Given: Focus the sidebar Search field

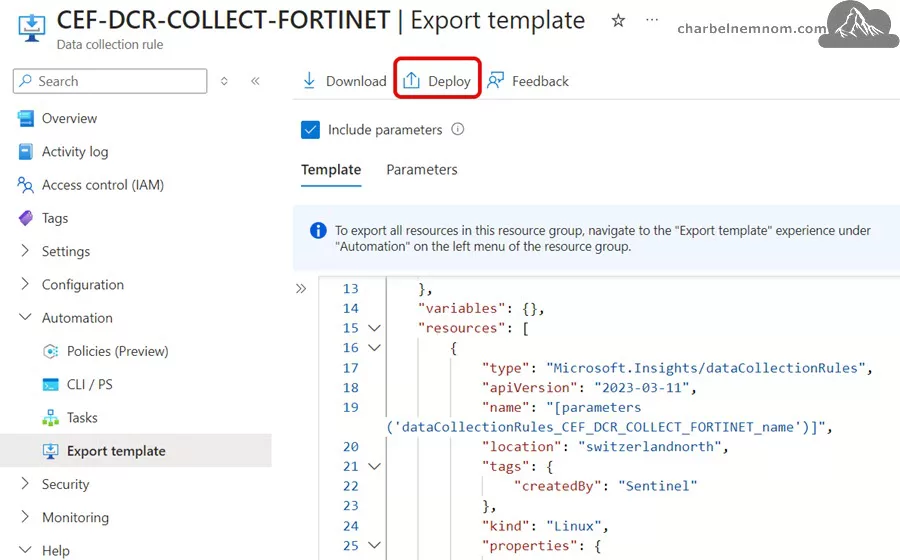Looking at the screenshot, I should coord(110,81).
